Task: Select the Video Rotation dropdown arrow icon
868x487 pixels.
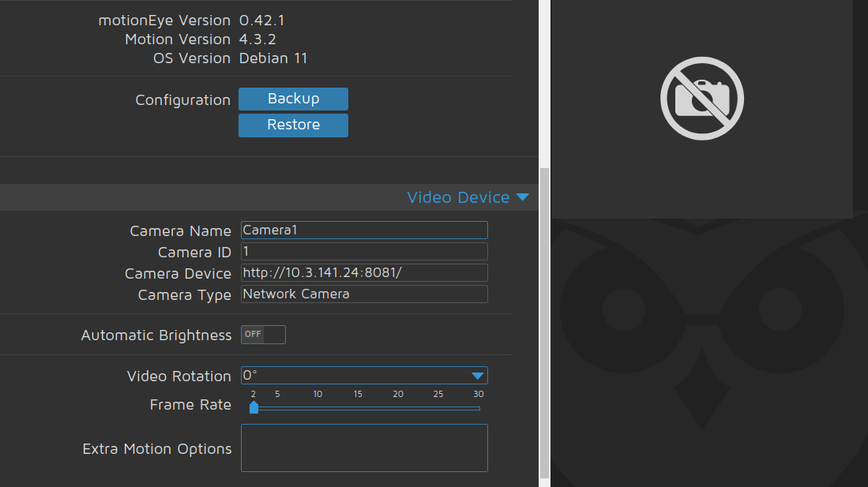Action: pos(477,375)
